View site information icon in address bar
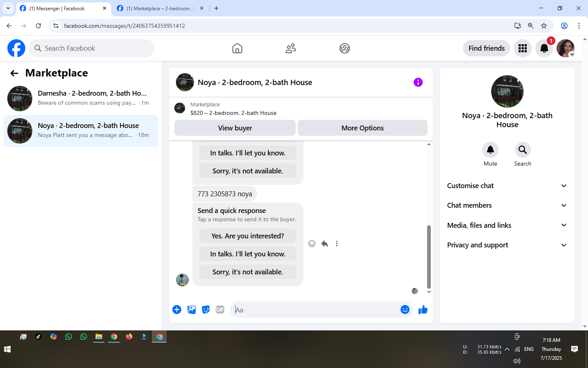 (56, 26)
